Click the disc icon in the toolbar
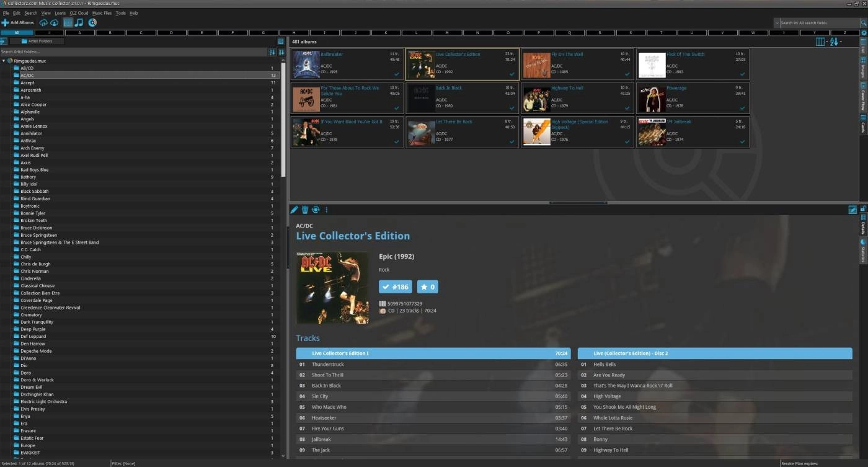 92,22
